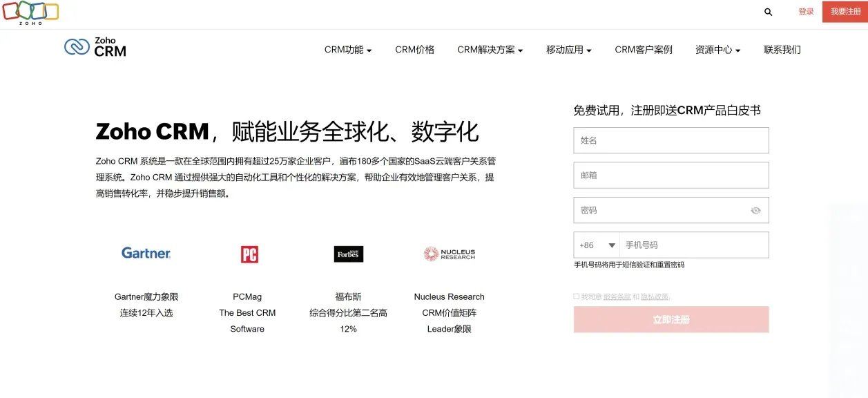The height and width of the screenshot is (398, 868).
Task: Expand the 资源中心 menu
Action: click(x=717, y=50)
